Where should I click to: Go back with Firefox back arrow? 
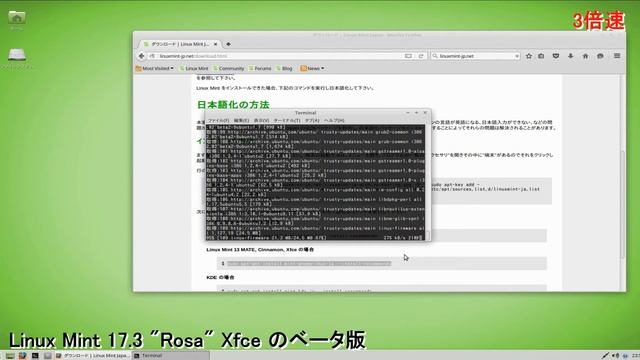tap(141, 56)
